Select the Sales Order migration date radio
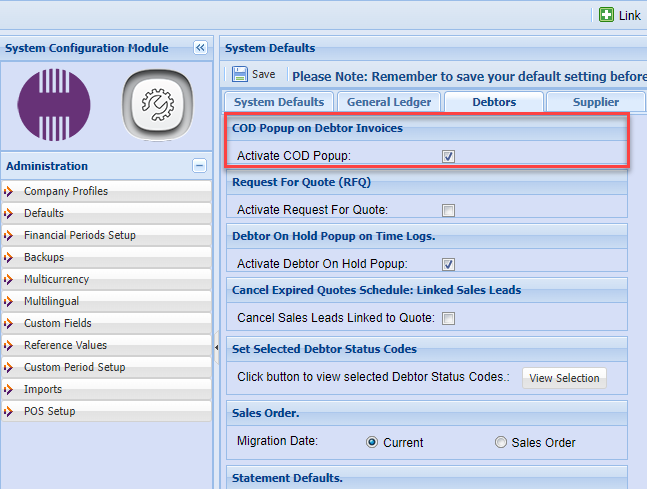Viewport: 647px width, 489px height. pyautogui.click(x=501, y=442)
